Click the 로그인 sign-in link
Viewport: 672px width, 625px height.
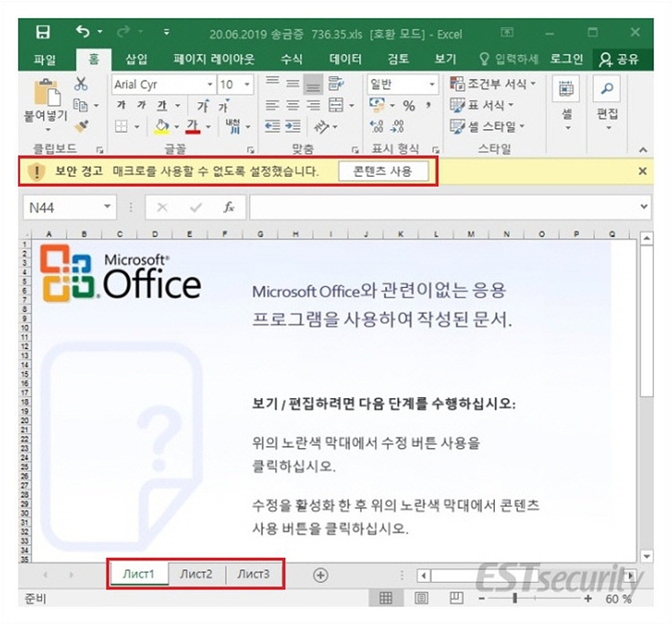coord(566,59)
